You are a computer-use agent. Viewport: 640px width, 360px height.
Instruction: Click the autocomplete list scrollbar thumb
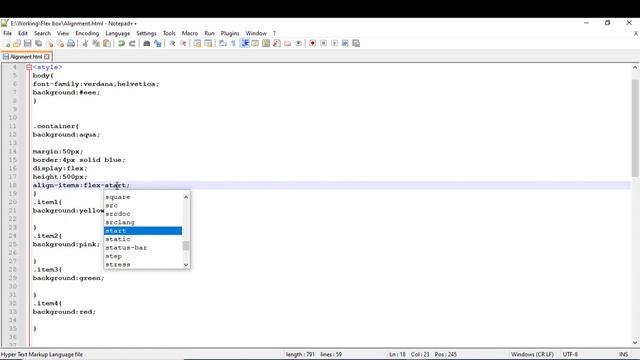pos(186,246)
